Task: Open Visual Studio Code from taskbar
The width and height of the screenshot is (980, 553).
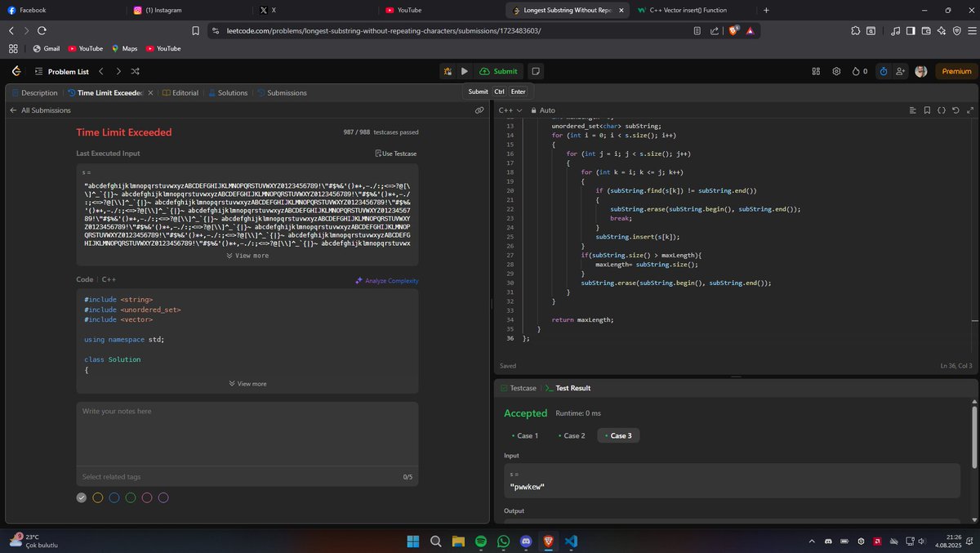Action: 570,541
